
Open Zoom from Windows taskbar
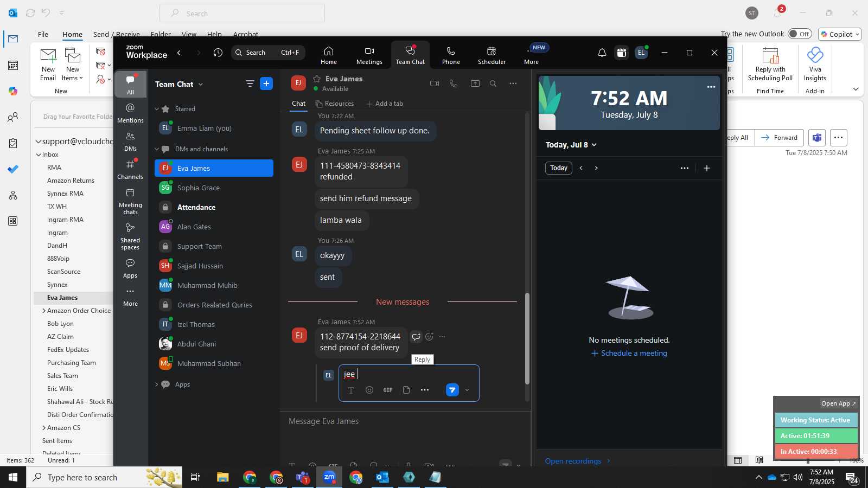click(329, 477)
